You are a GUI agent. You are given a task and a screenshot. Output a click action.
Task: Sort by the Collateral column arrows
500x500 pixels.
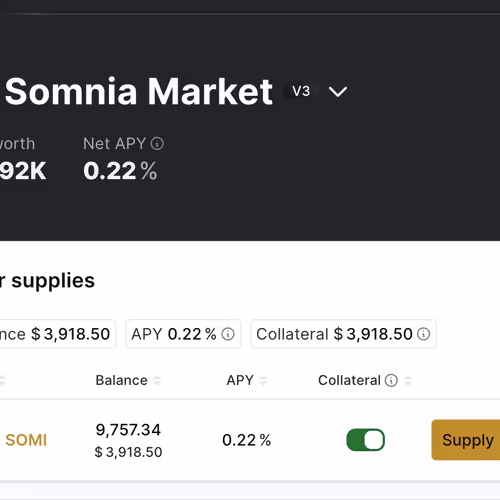tap(408, 380)
